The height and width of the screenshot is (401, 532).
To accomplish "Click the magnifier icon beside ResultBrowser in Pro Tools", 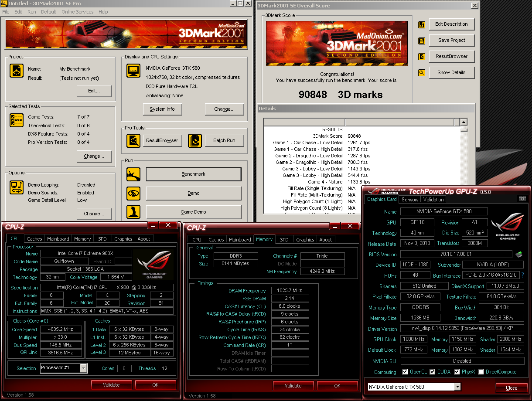I will tap(133, 140).
